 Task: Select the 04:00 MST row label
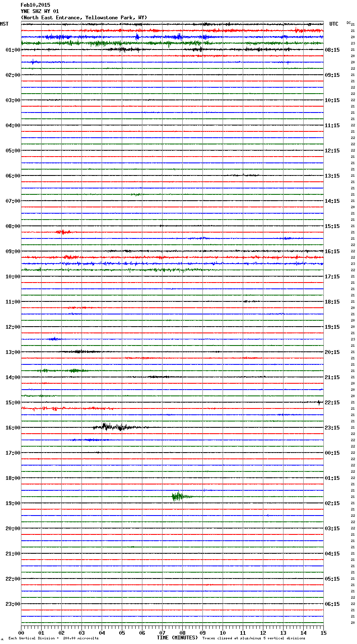click(13, 126)
